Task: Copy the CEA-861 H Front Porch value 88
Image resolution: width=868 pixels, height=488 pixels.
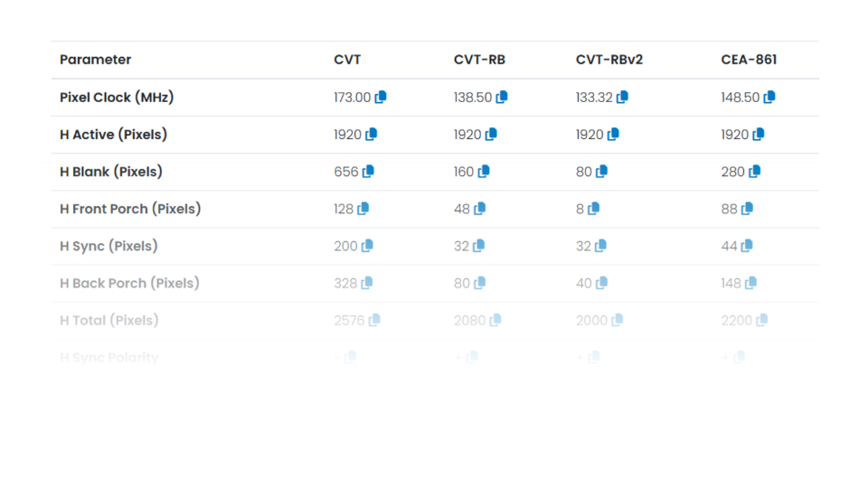Action: click(x=747, y=208)
